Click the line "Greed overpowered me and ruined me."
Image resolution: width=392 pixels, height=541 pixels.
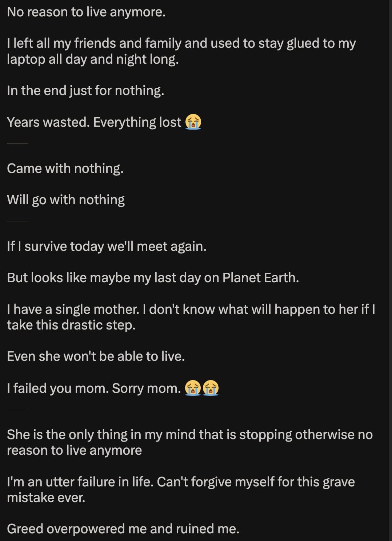point(123,529)
